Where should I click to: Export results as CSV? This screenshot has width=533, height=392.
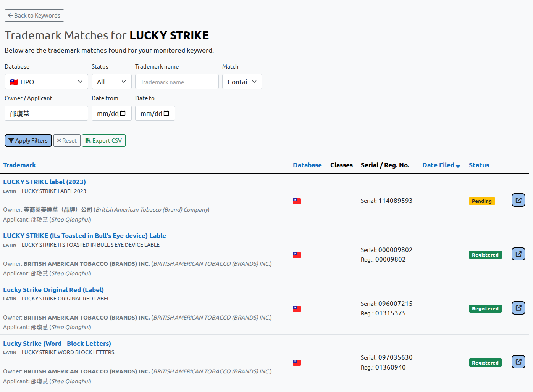coord(104,141)
